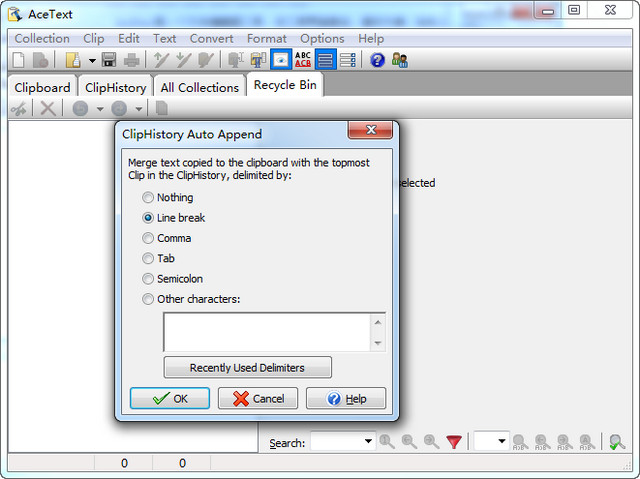Pick the Tab delimiter option

pyautogui.click(x=158, y=259)
